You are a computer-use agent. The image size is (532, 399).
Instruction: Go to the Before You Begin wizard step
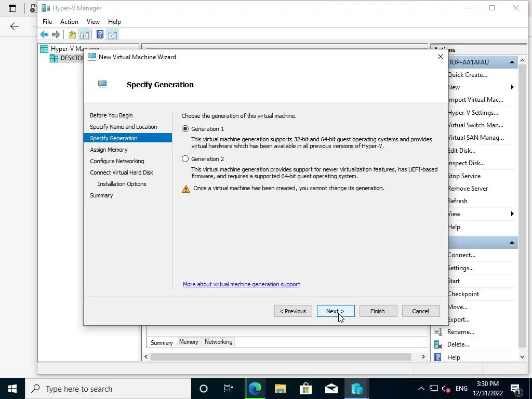(x=111, y=115)
